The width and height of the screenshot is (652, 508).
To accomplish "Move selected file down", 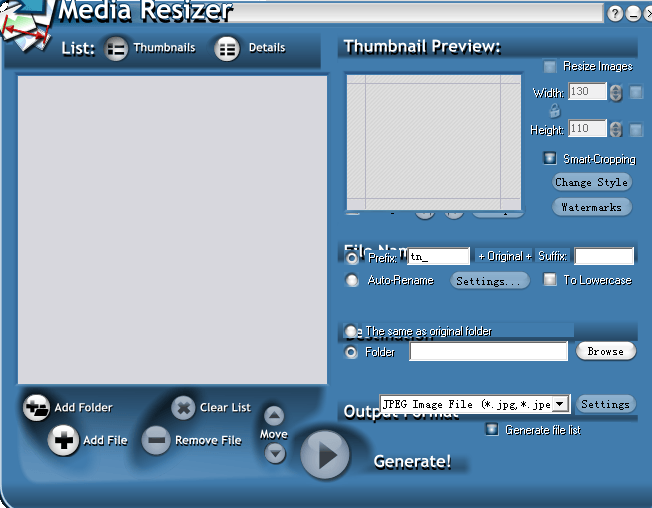I will [x=275, y=453].
